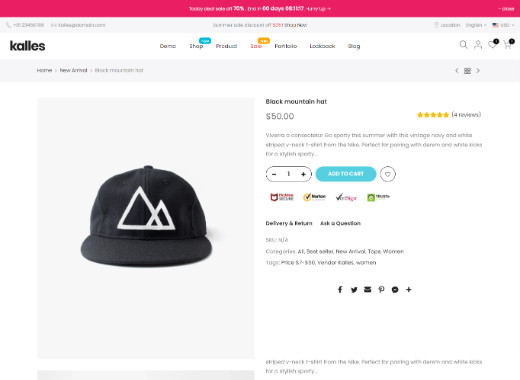Image resolution: width=520 pixels, height=380 pixels.
Task: Increase quantity with plus button
Action: pyautogui.click(x=303, y=174)
